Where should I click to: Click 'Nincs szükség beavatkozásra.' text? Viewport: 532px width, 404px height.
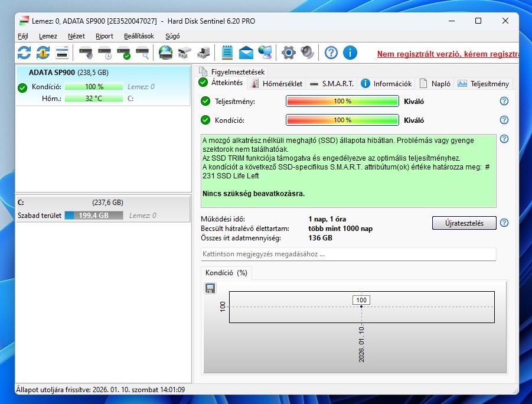[253, 194]
